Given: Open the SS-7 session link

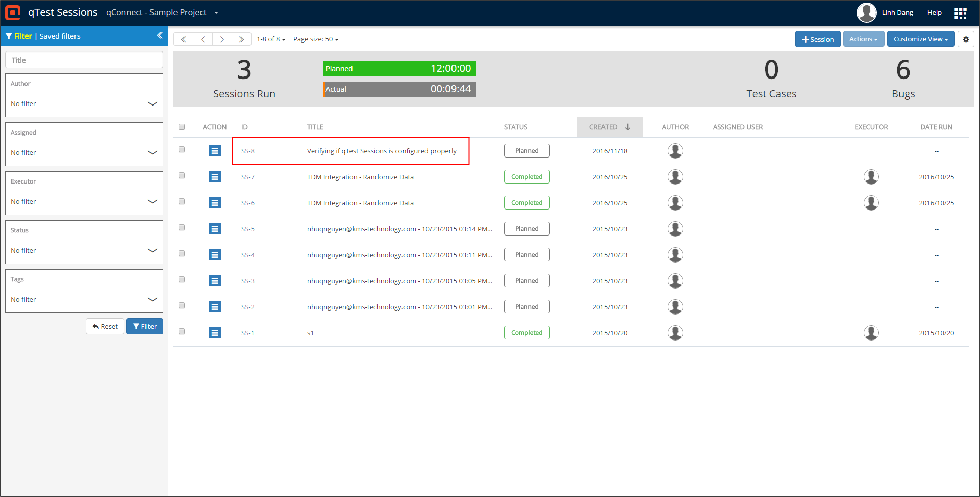Looking at the screenshot, I should point(248,177).
